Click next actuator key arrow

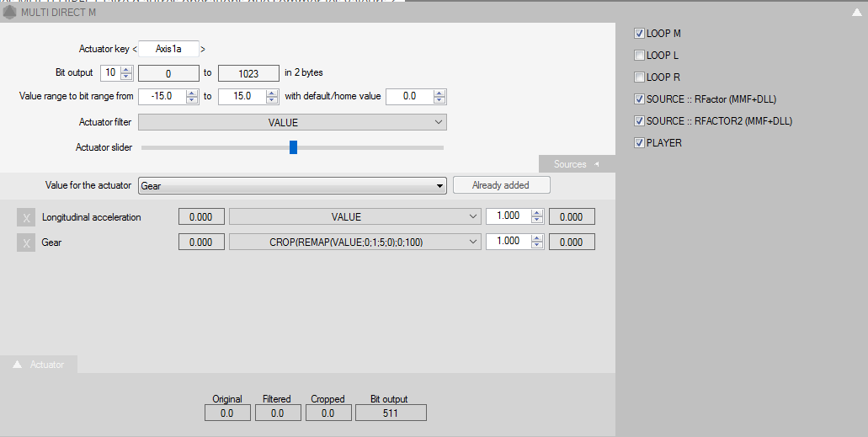click(203, 50)
